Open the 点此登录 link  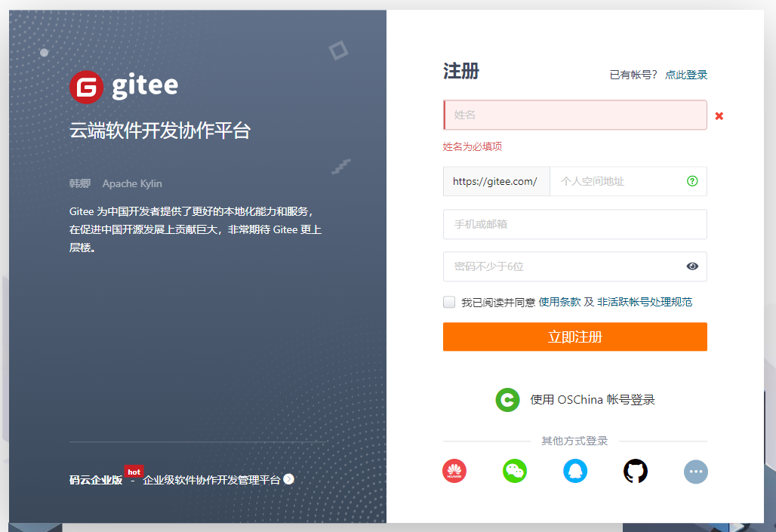tap(686, 75)
